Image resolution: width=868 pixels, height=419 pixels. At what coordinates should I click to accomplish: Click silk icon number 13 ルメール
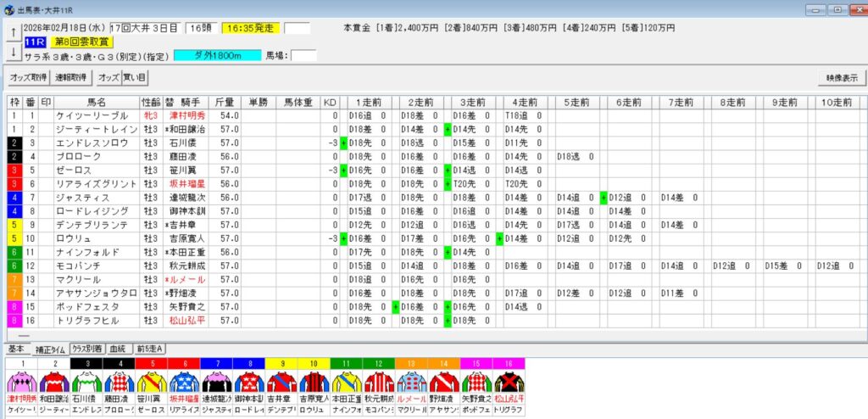tap(411, 382)
